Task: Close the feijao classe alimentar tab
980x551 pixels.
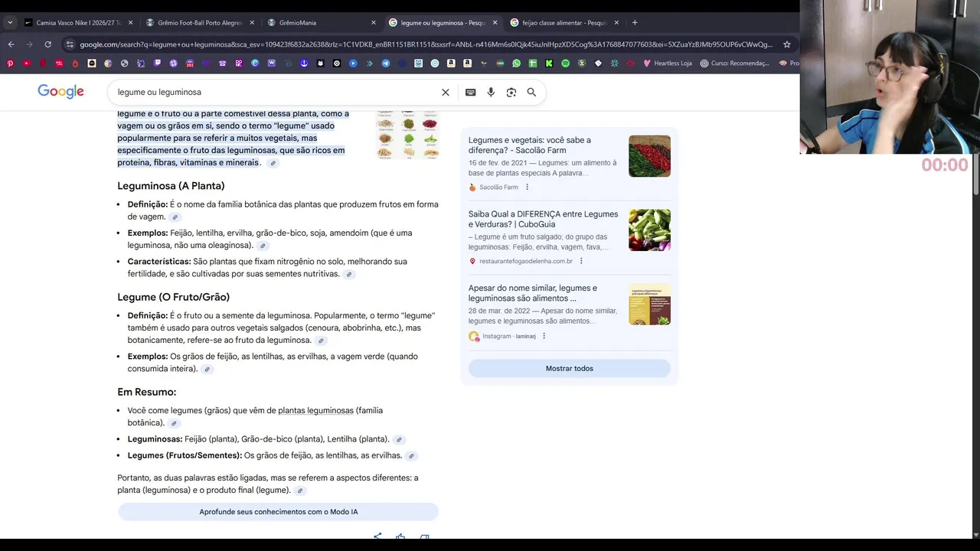Action: (616, 22)
